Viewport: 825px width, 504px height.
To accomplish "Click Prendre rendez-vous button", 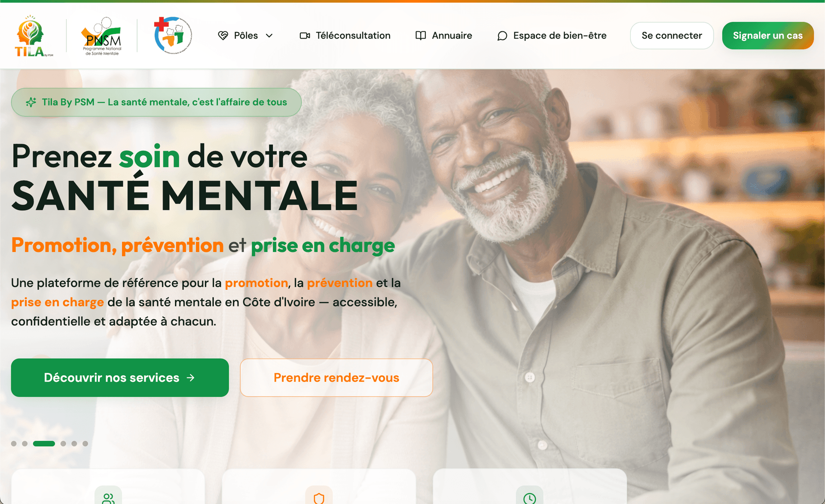I will point(336,378).
